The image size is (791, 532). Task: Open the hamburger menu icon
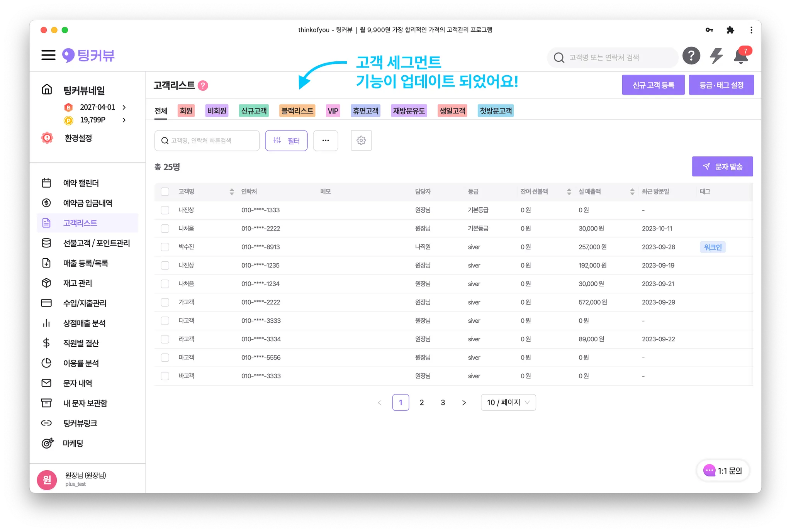[x=48, y=55]
